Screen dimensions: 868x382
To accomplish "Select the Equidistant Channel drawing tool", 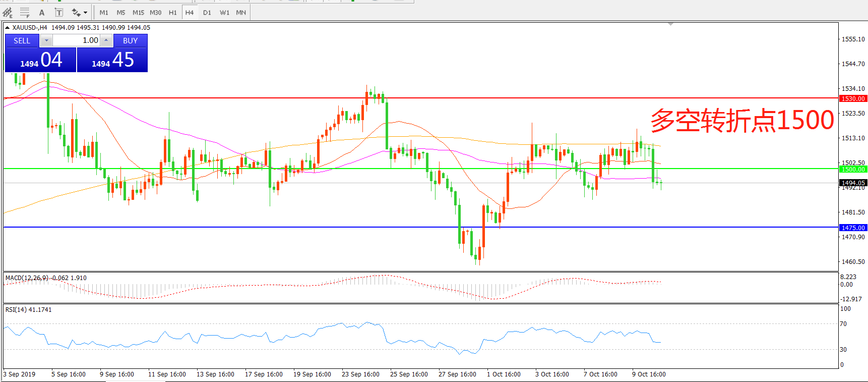I will coord(8,13).
